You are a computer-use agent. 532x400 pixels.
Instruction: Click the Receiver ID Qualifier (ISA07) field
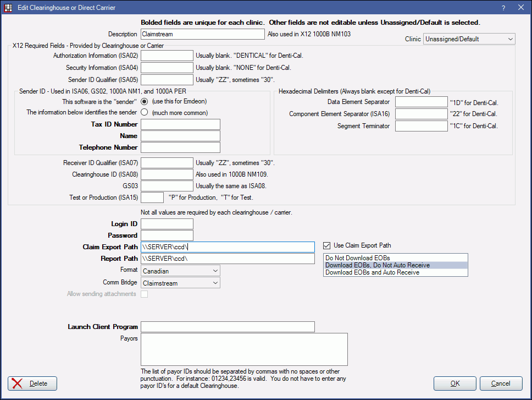[167, 163]
